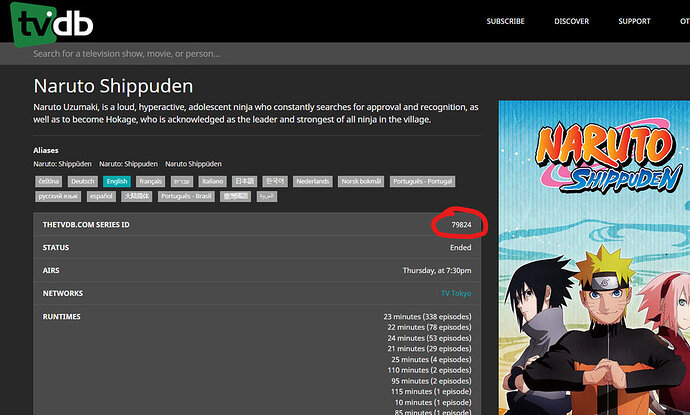Select the Norsk bokmål language tag
The image size is (690, 415).
pos(361,181)
